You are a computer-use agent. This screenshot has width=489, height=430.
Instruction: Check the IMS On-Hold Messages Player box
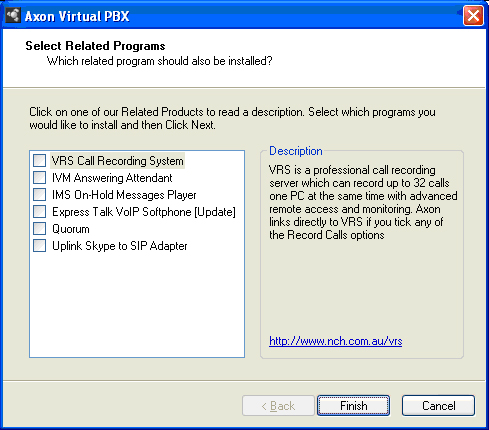39,195
